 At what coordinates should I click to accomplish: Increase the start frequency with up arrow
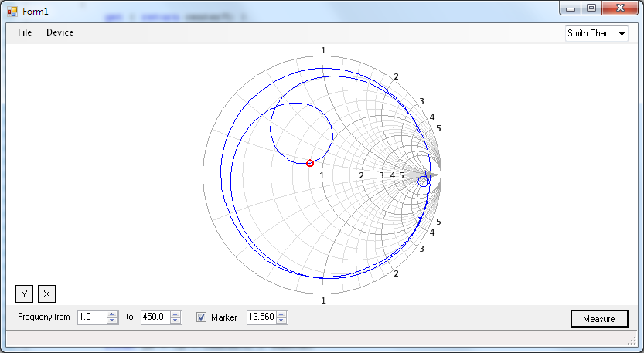click(112, 314)
